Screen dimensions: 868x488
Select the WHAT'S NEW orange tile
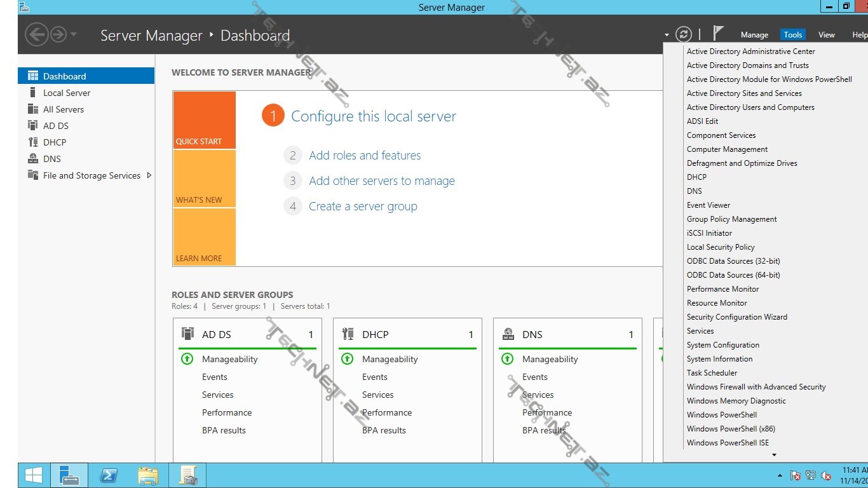[x=204, y=179]
